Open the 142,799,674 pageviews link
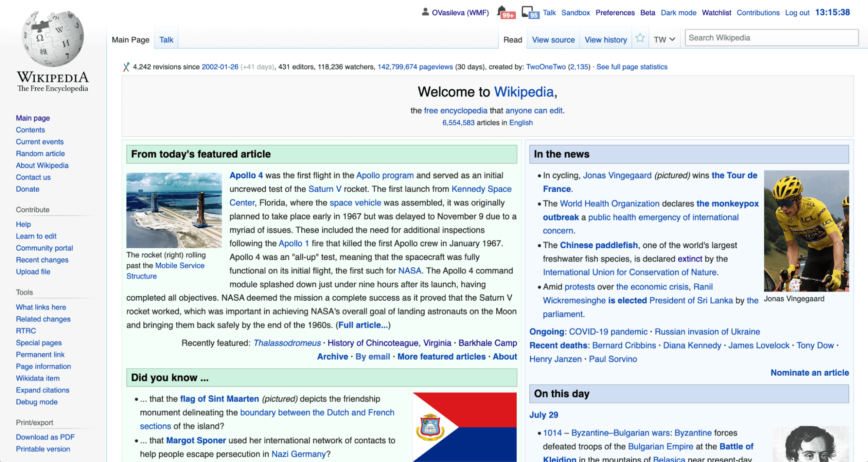Viewport: 868px width, 462px height. tap(415, 67)
